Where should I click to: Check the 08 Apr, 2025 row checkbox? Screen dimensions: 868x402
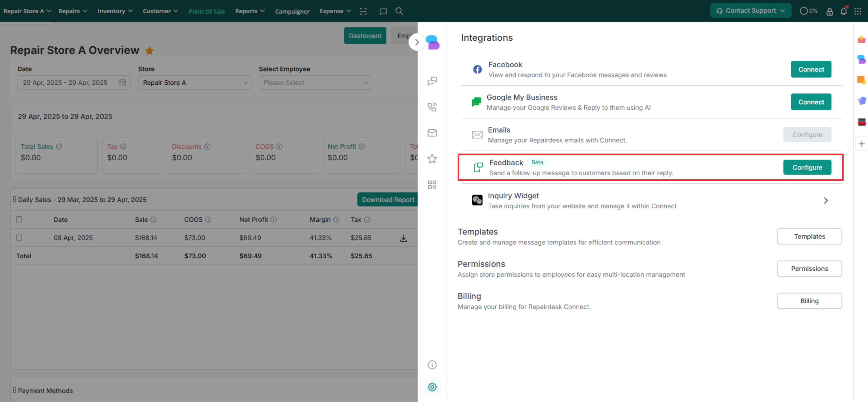point(19,238)
